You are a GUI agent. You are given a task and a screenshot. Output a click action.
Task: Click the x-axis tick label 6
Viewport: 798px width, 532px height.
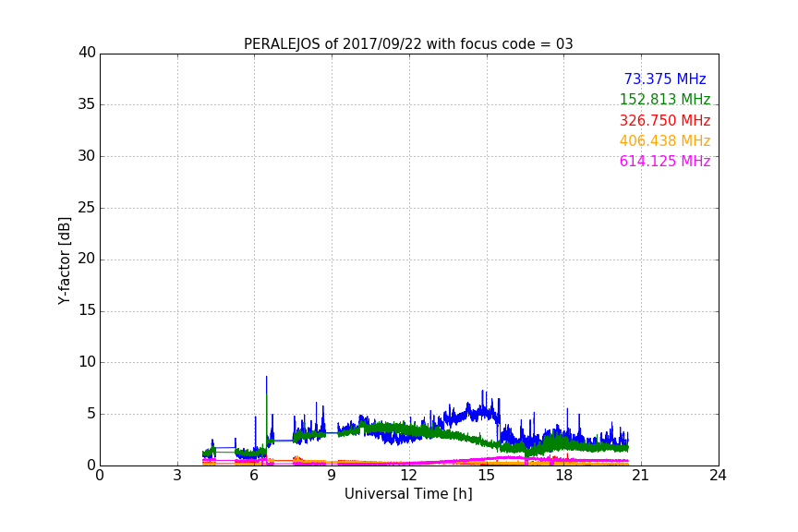pyautogui.click(x=254, y=476)
